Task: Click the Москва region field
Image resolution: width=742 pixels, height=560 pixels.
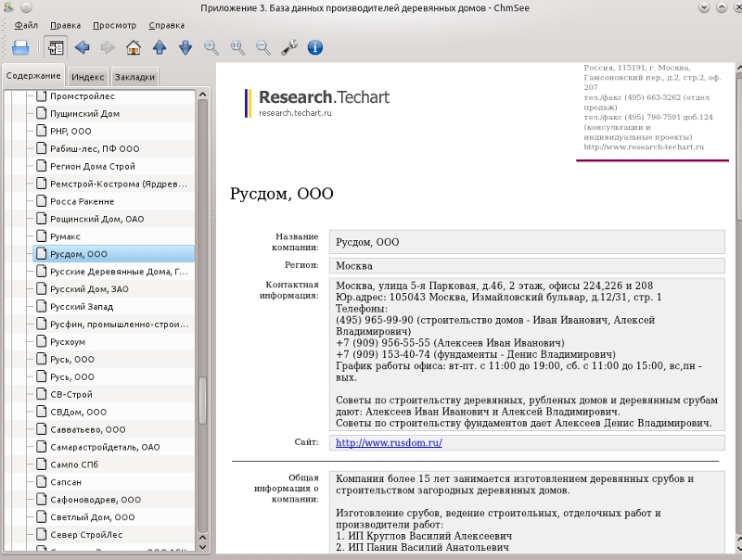Action: (527, 266)
